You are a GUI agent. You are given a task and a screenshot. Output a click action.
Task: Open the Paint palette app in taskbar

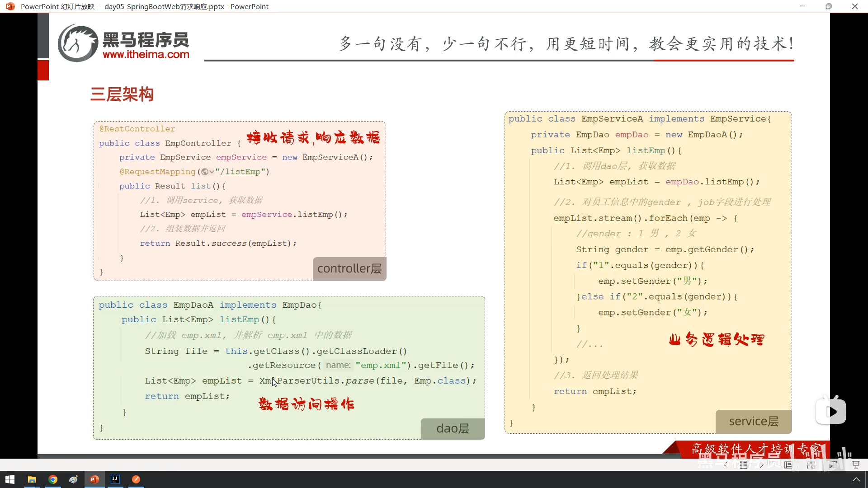74,479
